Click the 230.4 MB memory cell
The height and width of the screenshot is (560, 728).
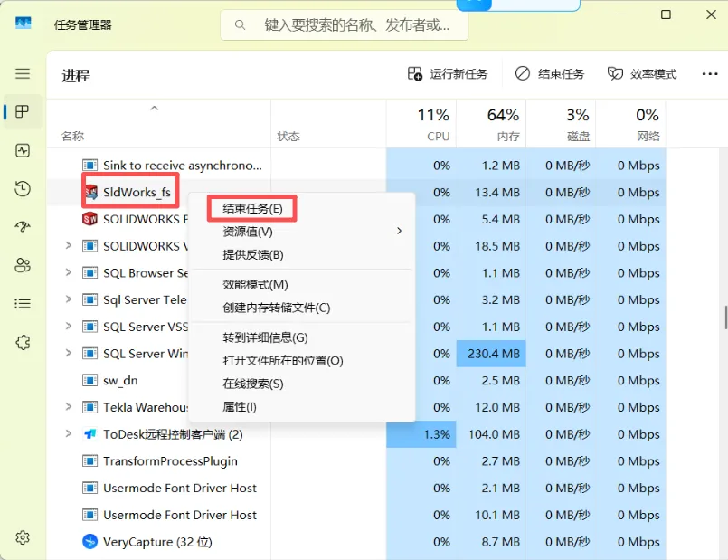pyautogui.click(x=491, y=354)
